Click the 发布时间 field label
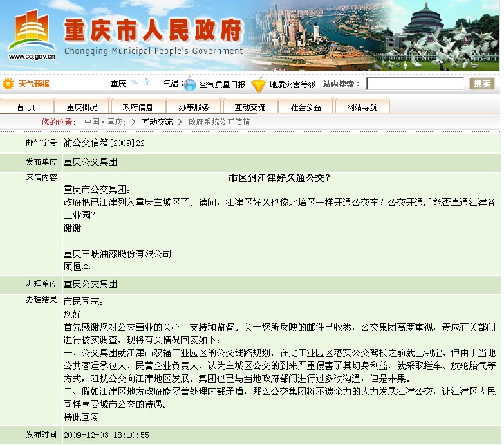The height and width of the screenshot is (445, 504). (42, 435)
